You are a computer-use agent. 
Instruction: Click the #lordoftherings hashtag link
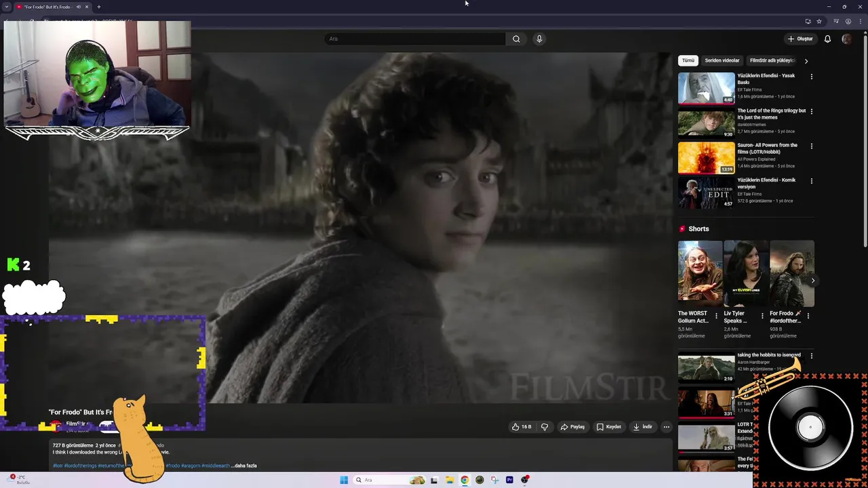coord(80,466)
